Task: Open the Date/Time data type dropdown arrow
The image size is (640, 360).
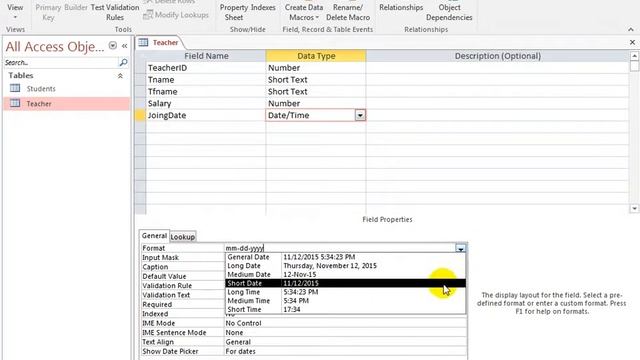Action: (360, 116)
